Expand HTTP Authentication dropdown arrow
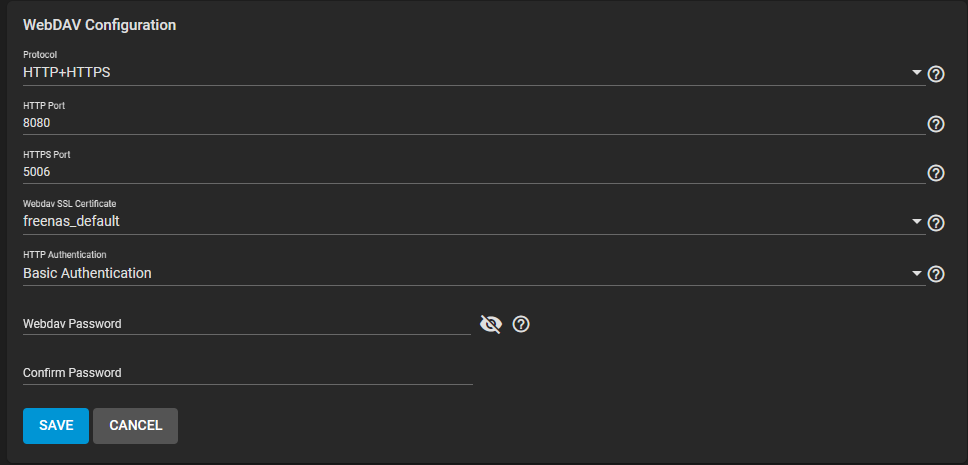 917,273
